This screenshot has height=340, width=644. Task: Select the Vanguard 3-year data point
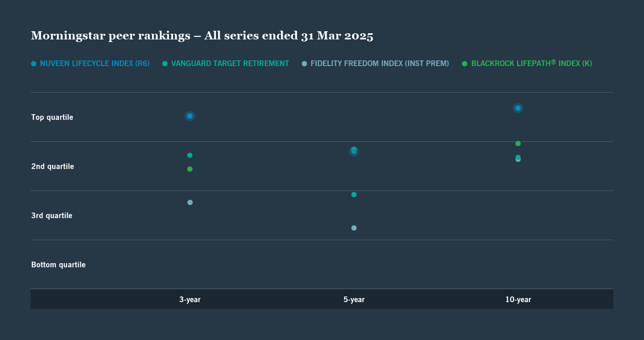pos(190,155)
